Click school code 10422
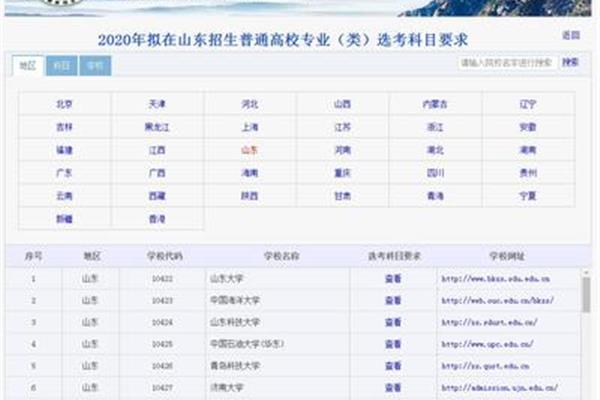The width and height of the screenshot is (600, 400). (162, 279)
